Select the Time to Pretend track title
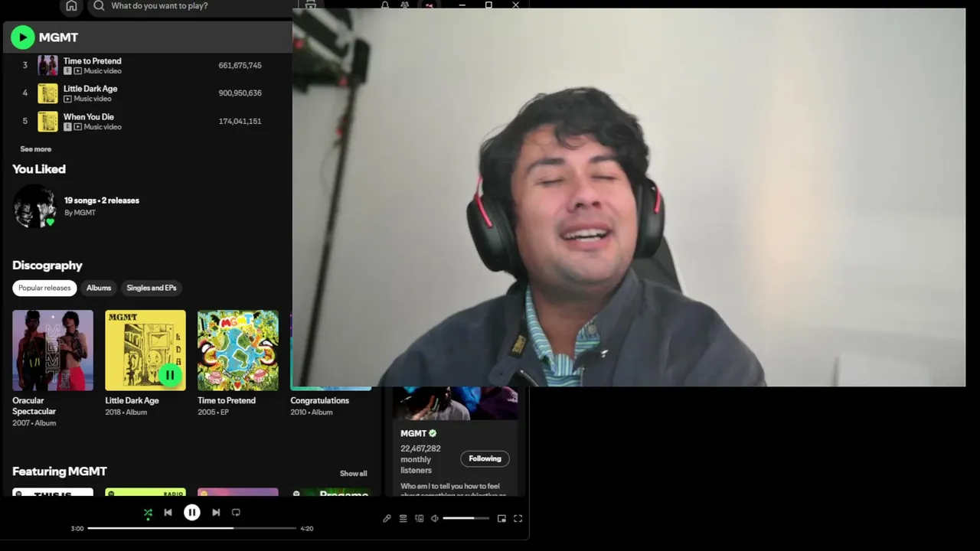Image resolution: width=980 pixels, height=551 pixels. point(92,60)
